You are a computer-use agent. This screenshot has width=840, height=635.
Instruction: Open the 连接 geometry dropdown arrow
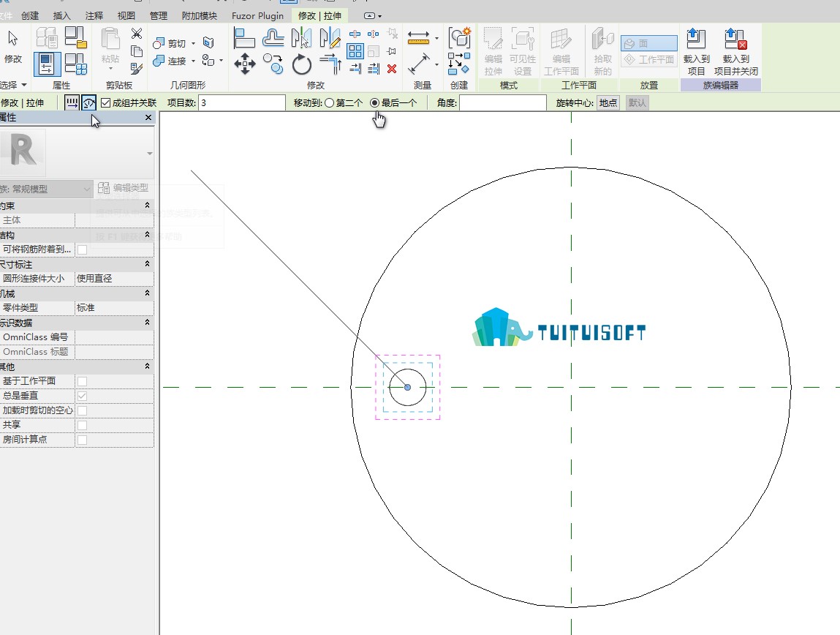[194, 61]
